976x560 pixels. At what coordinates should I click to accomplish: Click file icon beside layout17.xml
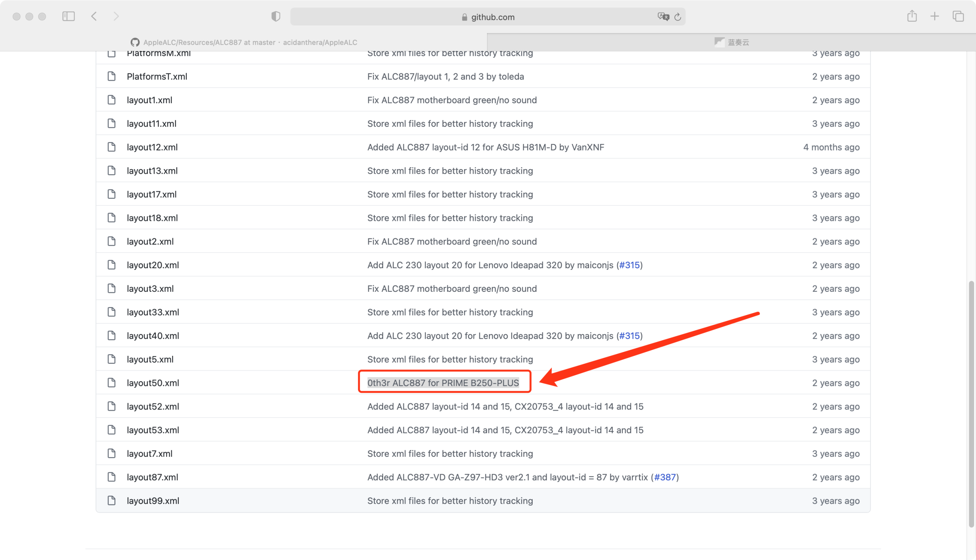[112, 194]
